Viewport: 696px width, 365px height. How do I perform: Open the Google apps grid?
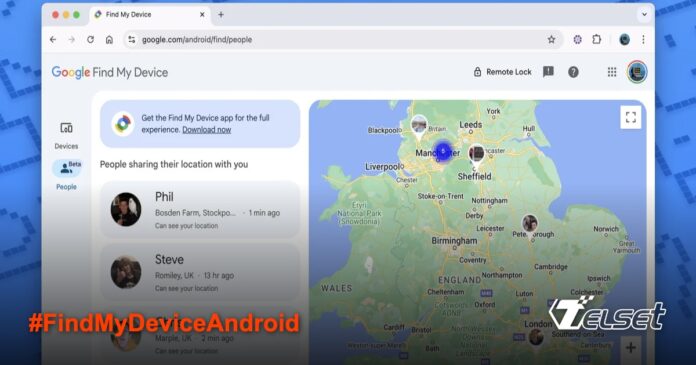[612, 72]
